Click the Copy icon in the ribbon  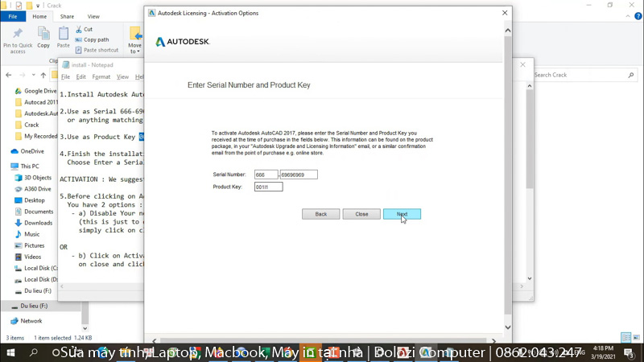[43, 35]
